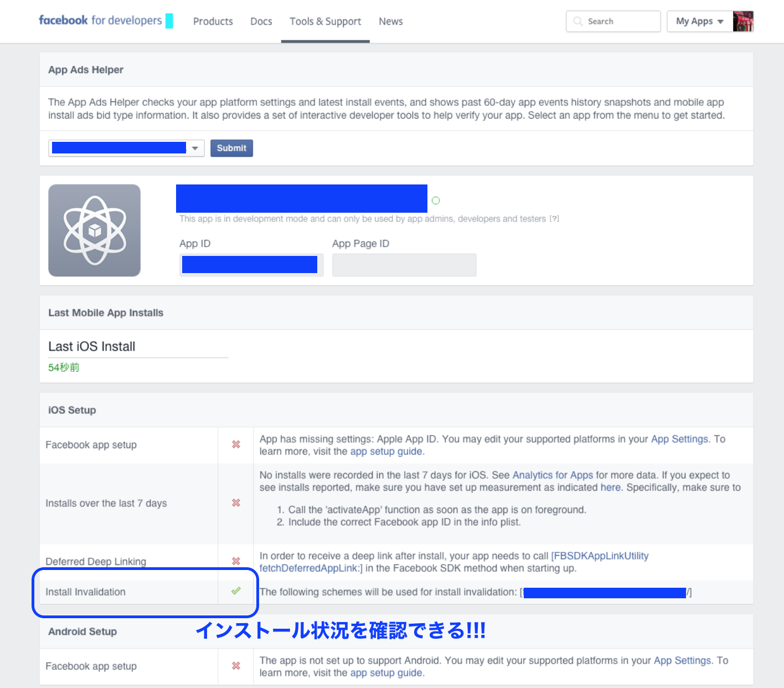Click the App Page ID field
This screenshot has height=688, width=784.
click(x=404, y=265)
